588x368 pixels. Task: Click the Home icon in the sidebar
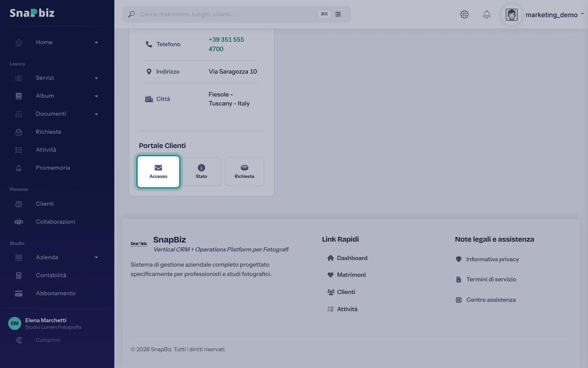point(19,43)
